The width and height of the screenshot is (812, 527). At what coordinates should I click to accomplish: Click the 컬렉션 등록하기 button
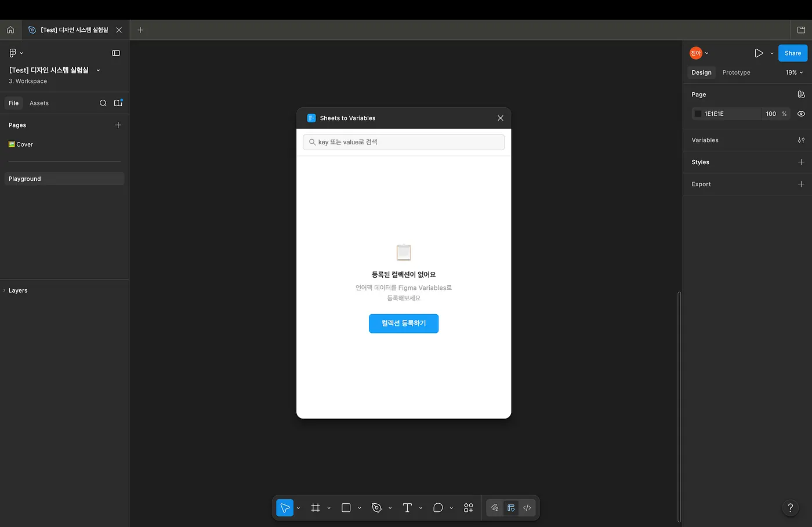click(404, 324)
